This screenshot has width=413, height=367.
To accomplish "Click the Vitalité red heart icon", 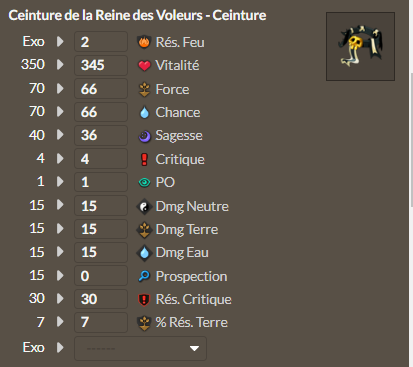I will tap(144, 65).
